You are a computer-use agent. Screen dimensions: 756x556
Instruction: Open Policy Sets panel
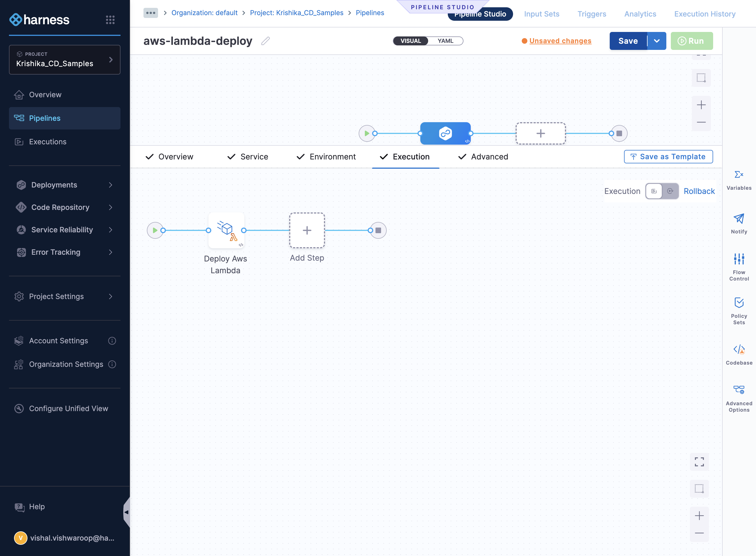click(x=739, y=311)
